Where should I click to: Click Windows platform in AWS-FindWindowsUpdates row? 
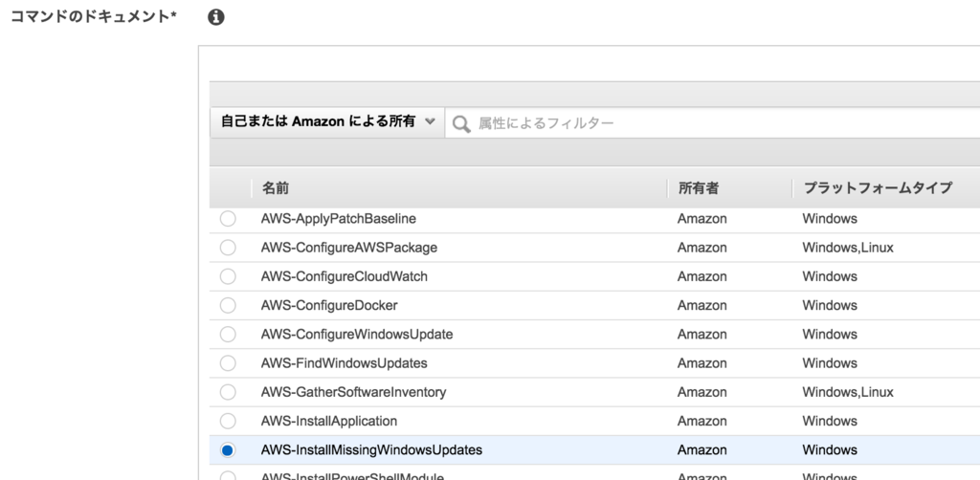pos(830,363)
